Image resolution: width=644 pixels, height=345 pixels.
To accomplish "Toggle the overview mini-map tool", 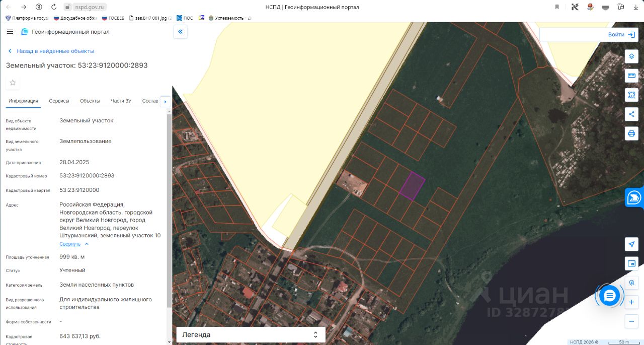I will point(631,263).
